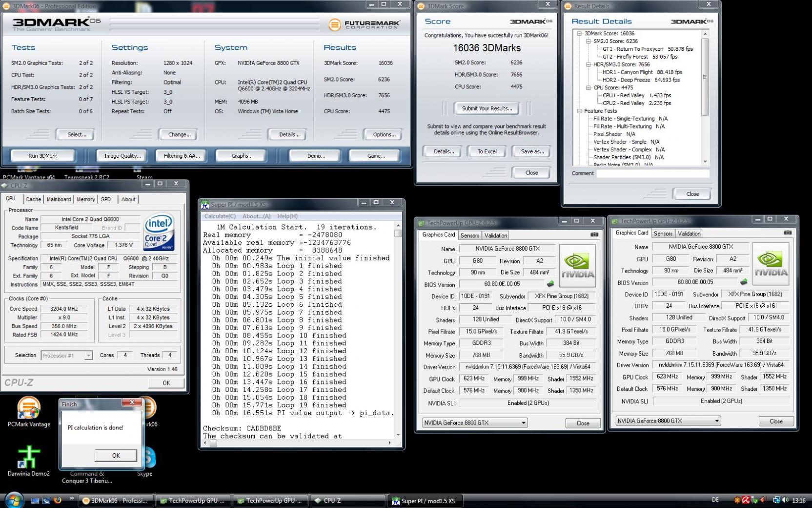The height and width of the screenshot is (508, 812).
Task: Click the Result Details tree vertical scrollbar thumb
Action: click(705, 77)
